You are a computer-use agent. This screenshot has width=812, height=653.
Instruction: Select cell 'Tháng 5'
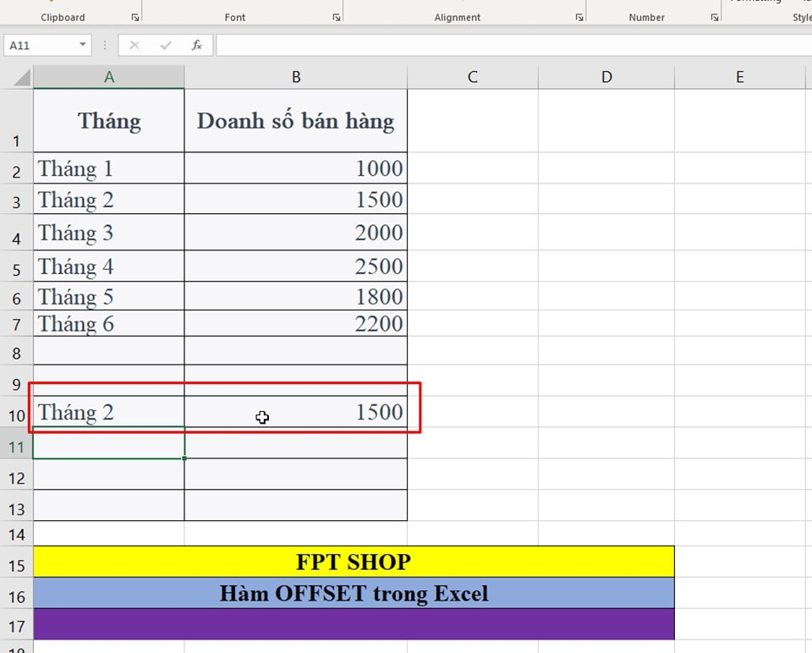pyautogui.click(x=109, y=296)
